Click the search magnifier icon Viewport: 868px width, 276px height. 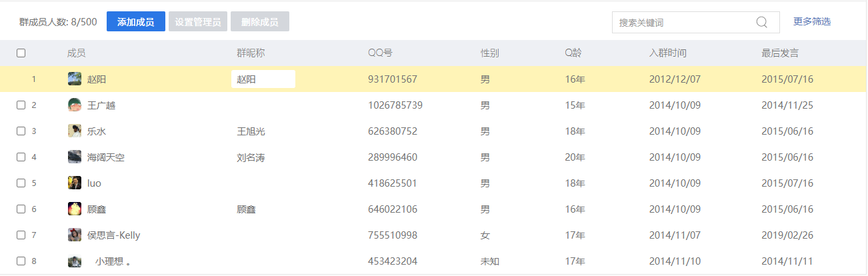pos(761,22)
